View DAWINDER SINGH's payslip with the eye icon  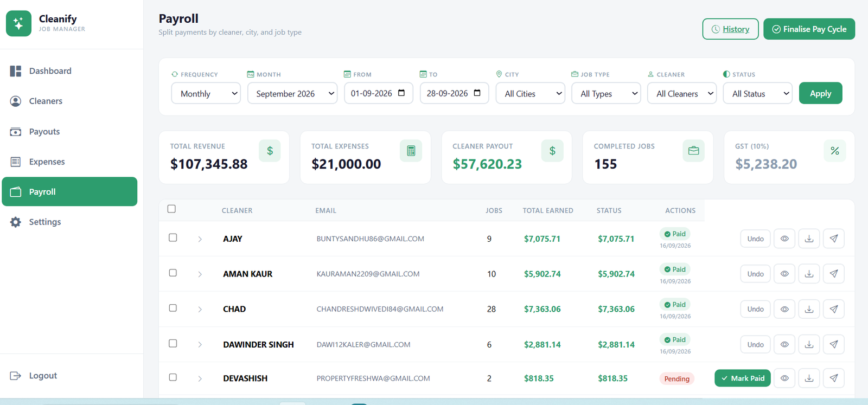(784, 344)
